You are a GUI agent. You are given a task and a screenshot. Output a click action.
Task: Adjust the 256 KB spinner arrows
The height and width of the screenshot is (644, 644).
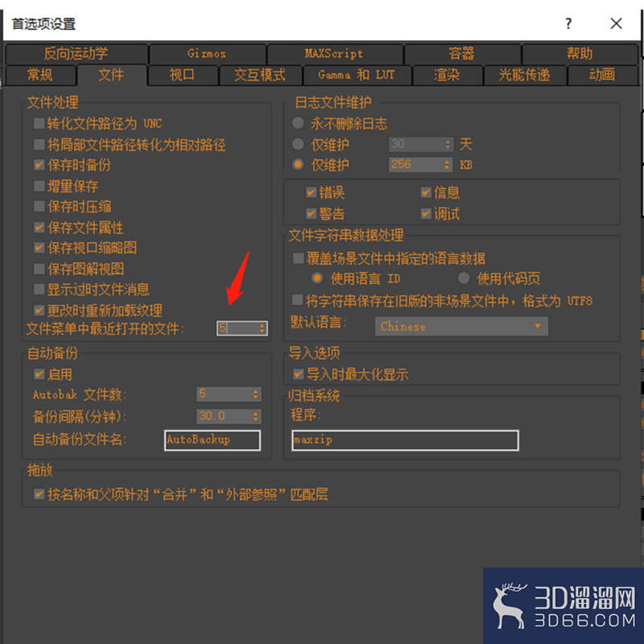coord(448,165)
